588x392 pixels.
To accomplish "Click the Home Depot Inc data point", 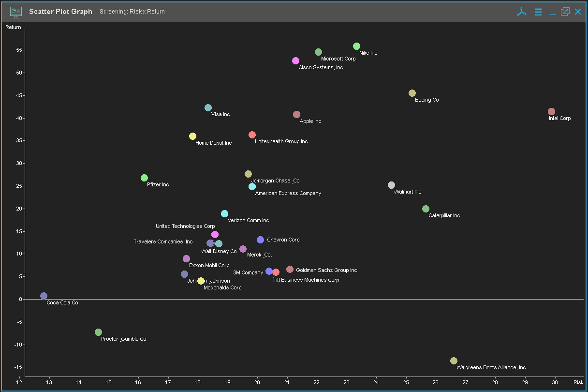I will (192, 136).
